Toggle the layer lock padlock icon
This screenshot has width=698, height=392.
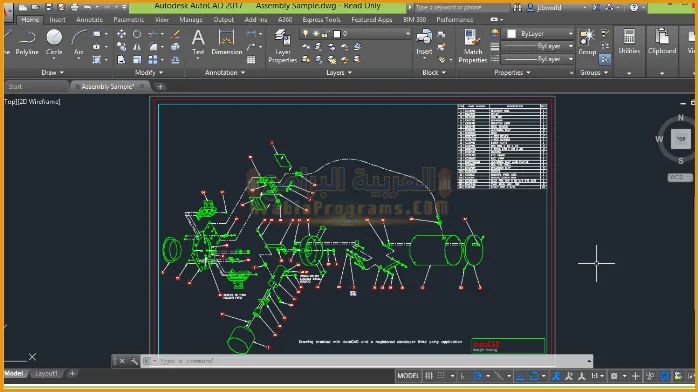[x=325, y=34]
